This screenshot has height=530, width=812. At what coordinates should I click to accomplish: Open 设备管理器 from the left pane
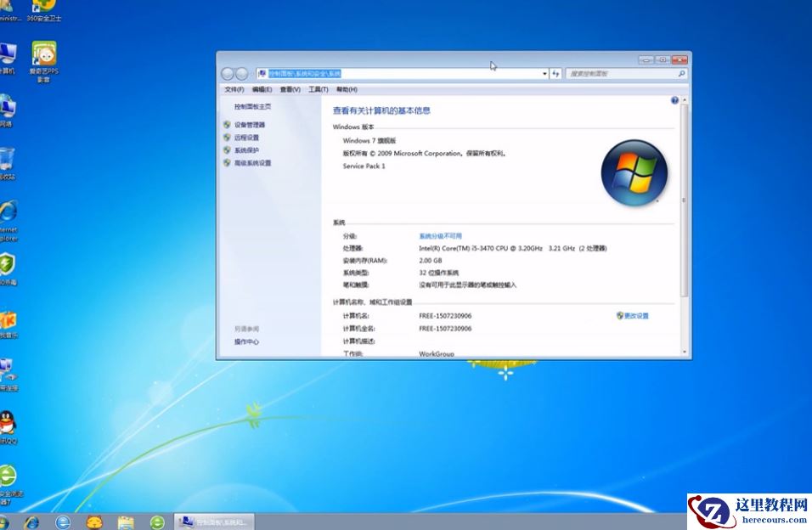[250, 125]
